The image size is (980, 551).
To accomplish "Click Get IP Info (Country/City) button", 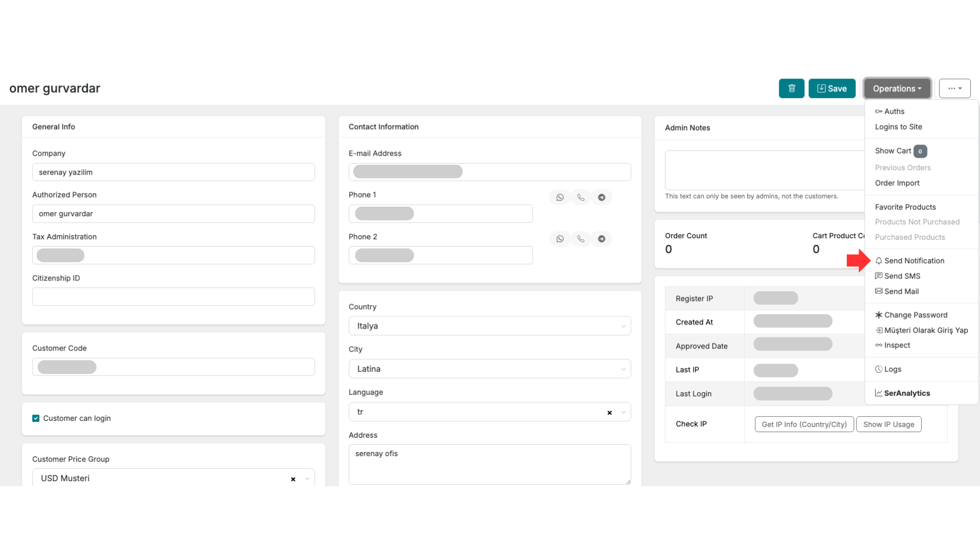I will click(804, 424).
